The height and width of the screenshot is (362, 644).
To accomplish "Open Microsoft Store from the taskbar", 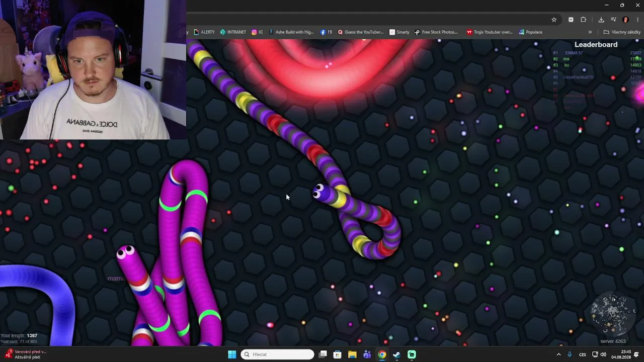I will [338, 354].
